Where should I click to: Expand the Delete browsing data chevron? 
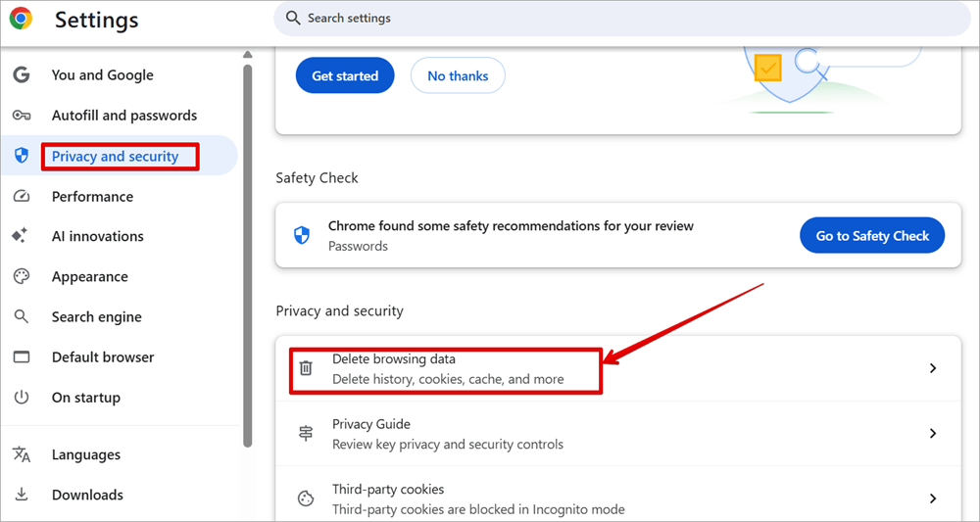point(933,368)
